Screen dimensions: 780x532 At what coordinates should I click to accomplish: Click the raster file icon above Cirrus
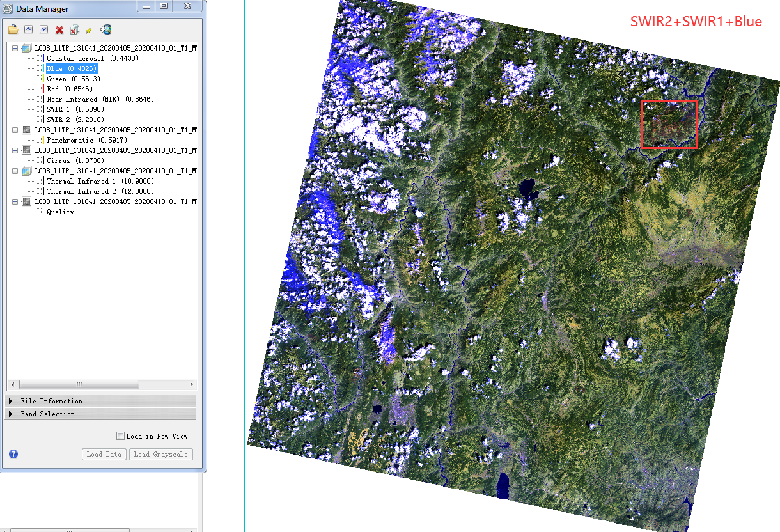point(27,150)
